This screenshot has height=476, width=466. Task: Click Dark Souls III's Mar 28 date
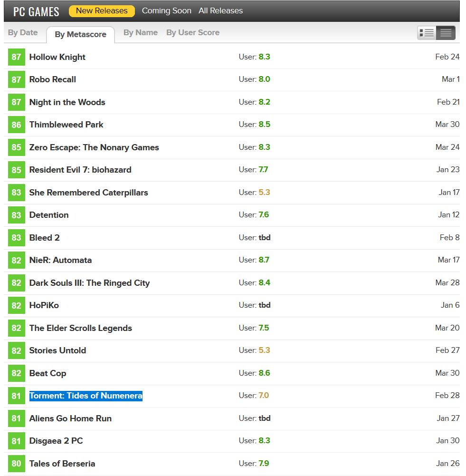point(447,283)
